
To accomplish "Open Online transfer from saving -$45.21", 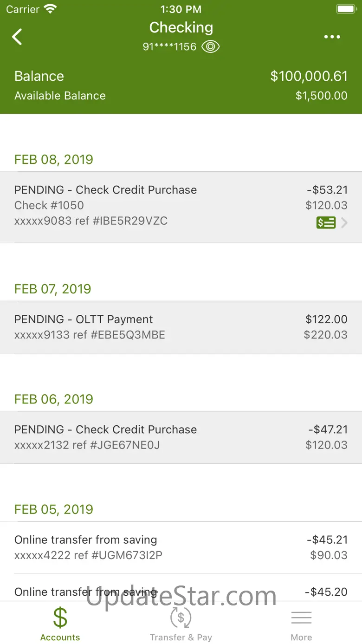I will (181, 547).
